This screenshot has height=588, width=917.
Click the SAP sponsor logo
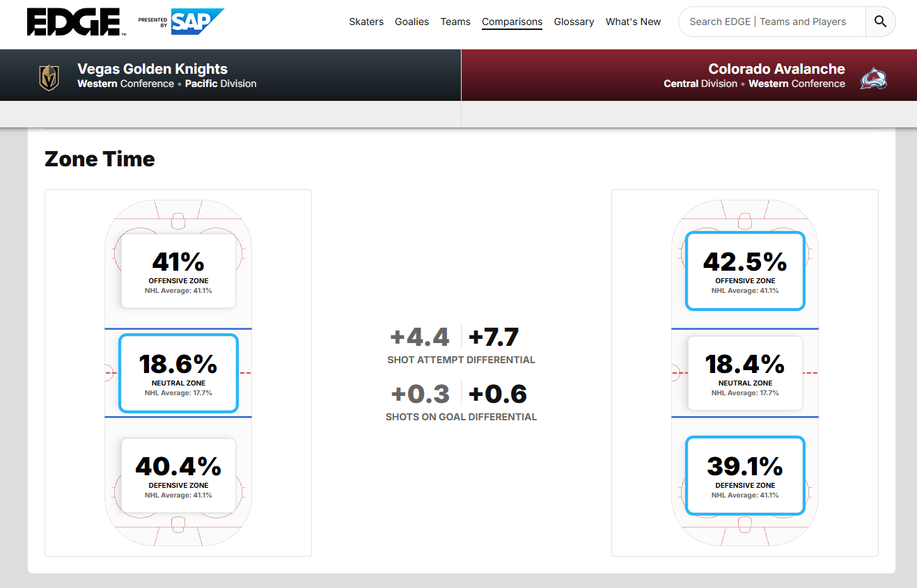197,22
